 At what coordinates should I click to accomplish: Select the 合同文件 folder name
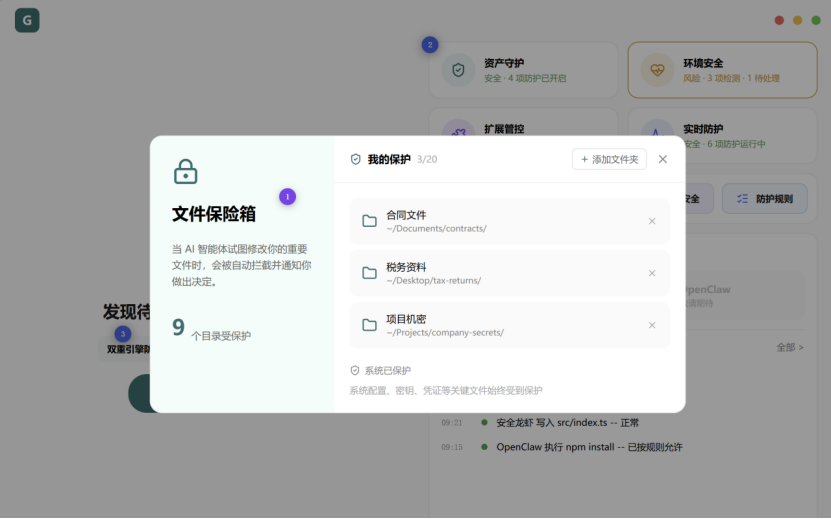pyautogui.click(x=406, y=215)
